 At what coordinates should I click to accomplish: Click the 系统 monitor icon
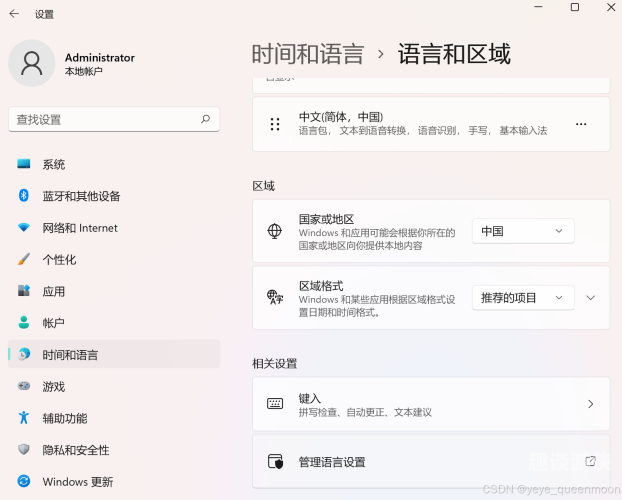click(x=24, y=163)
